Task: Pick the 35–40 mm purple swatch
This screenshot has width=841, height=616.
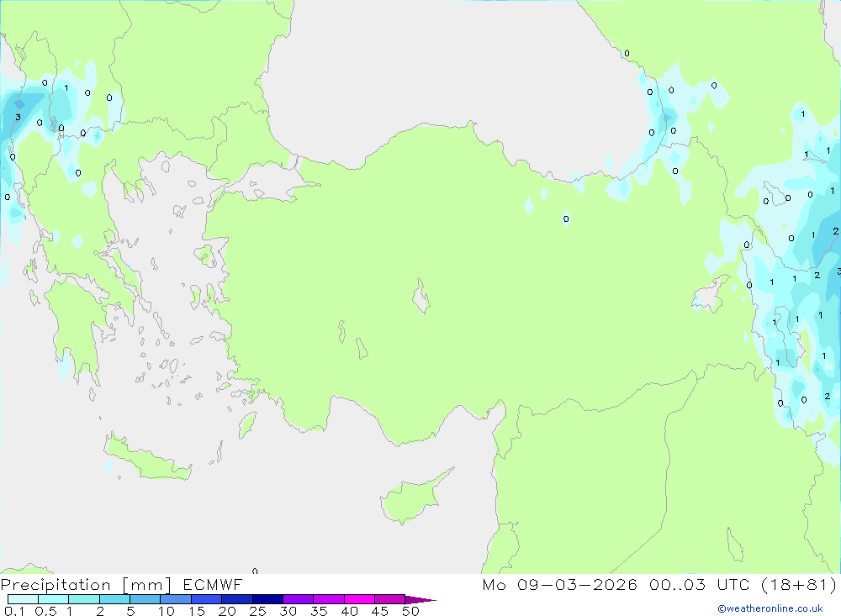Action: 328,599
